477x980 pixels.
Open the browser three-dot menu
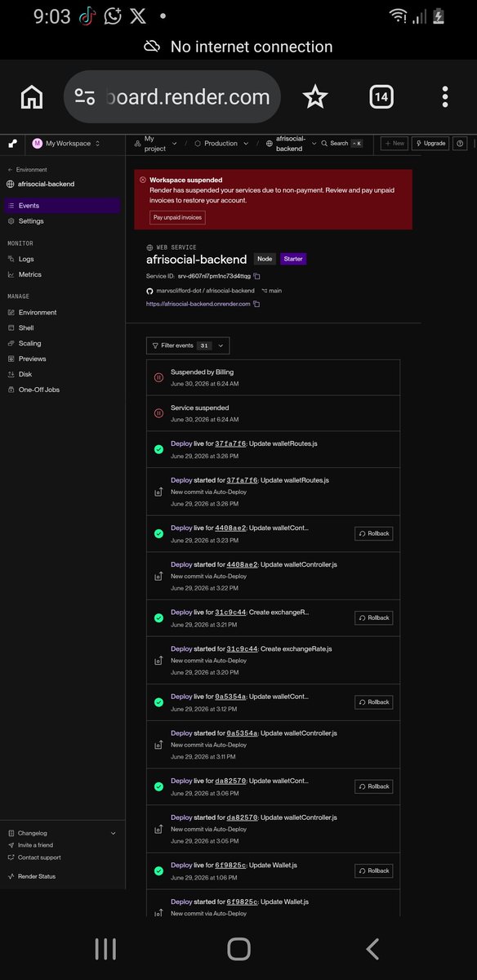[445, 97]
